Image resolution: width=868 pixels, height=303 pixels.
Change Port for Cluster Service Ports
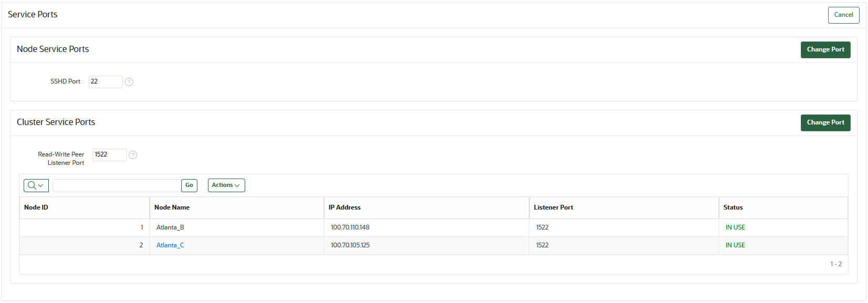click(825, 122)
